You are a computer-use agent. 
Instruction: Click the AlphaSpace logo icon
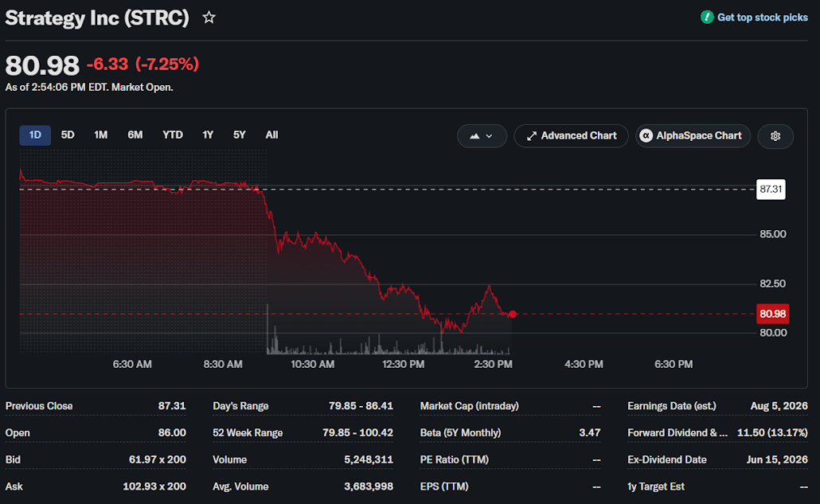[x=646, y=136]
